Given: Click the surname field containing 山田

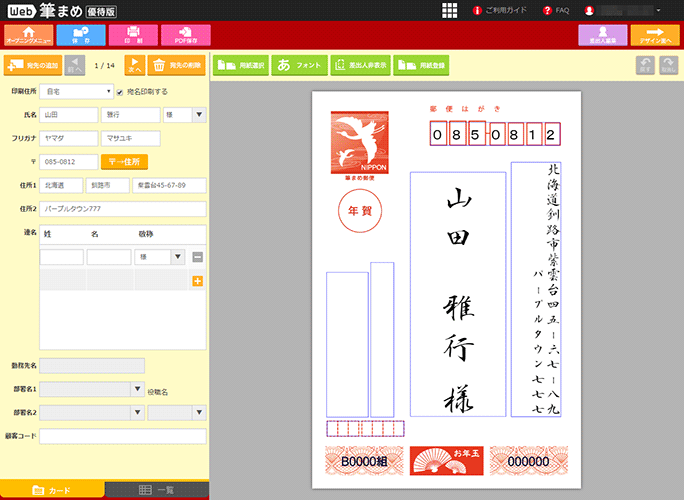Looking at the screenshot, I should 68,115.
